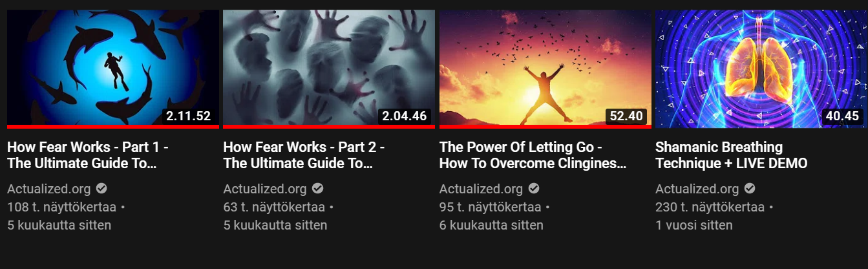The height and width of the screenshot is (269, 868).
Task: Open the Shamanic Breathing Technique thumbnail
Action: tap(761, 69)
